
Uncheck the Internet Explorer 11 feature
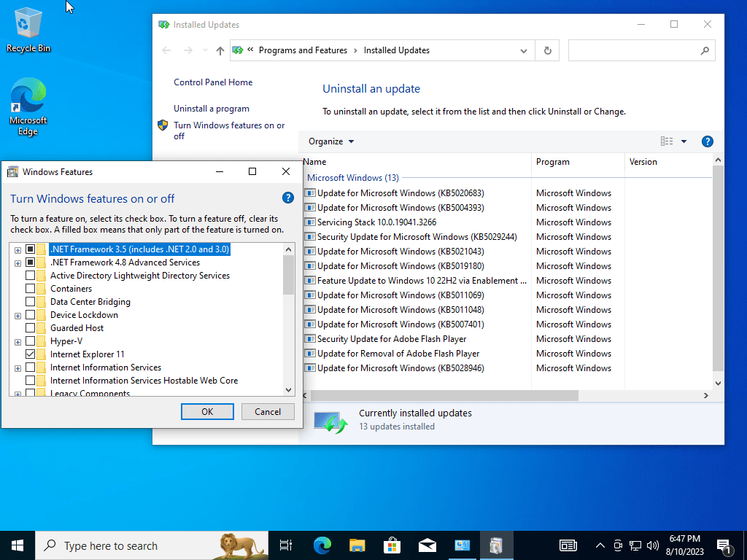pyautogui.click(x=30, y=354)
